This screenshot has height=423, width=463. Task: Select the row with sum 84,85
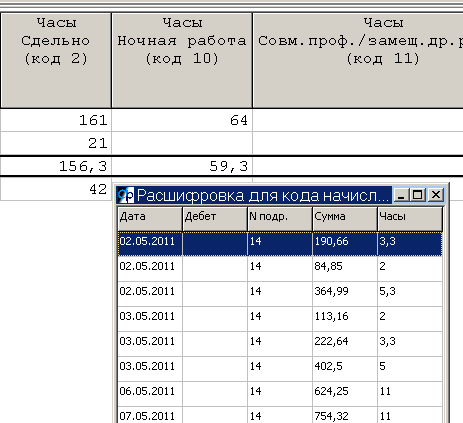pos(280,269)
